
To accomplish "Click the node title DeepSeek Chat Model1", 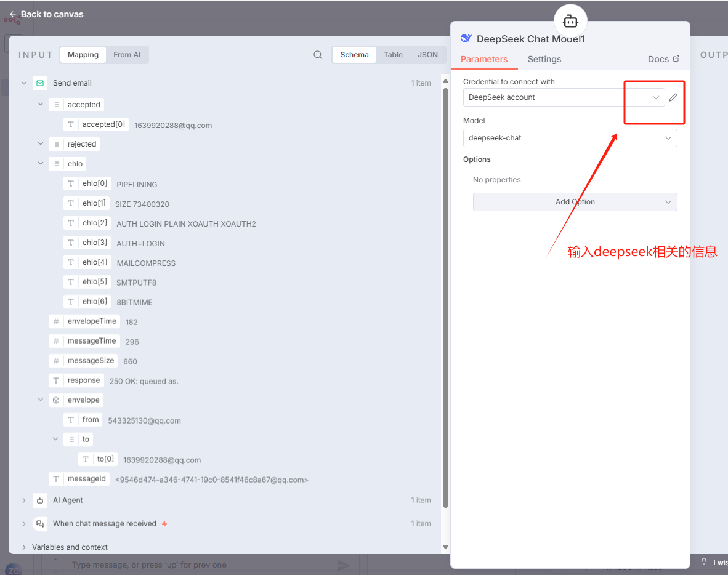I will pos(531,39).
